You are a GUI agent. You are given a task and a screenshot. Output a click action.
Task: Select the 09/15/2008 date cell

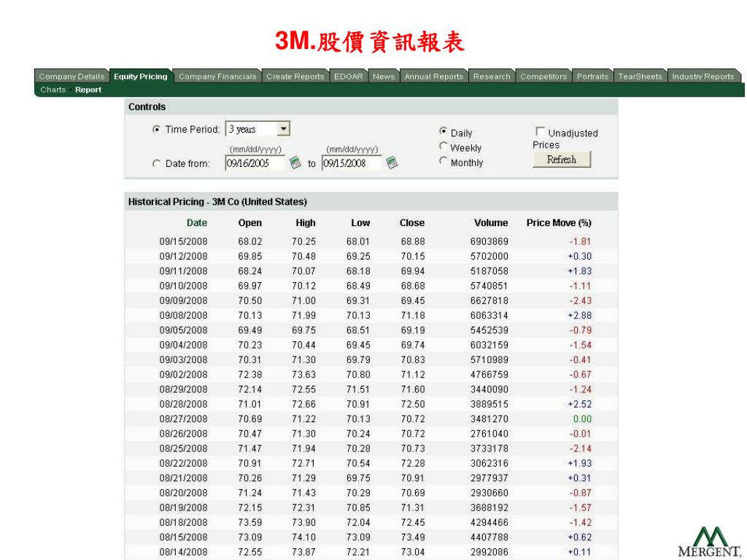pyautogui.click(x=183, y=241)
